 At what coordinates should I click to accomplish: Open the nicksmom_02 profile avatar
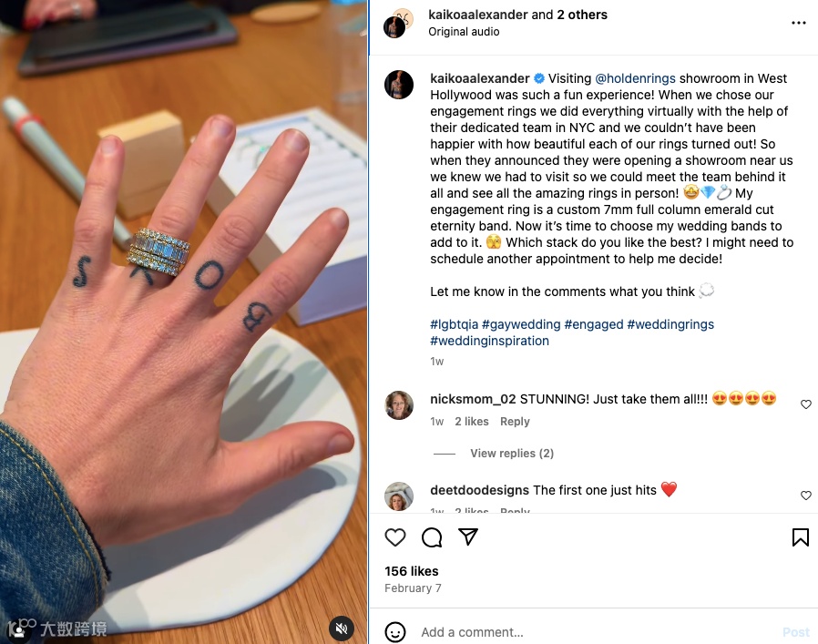[x=399, y=405]
